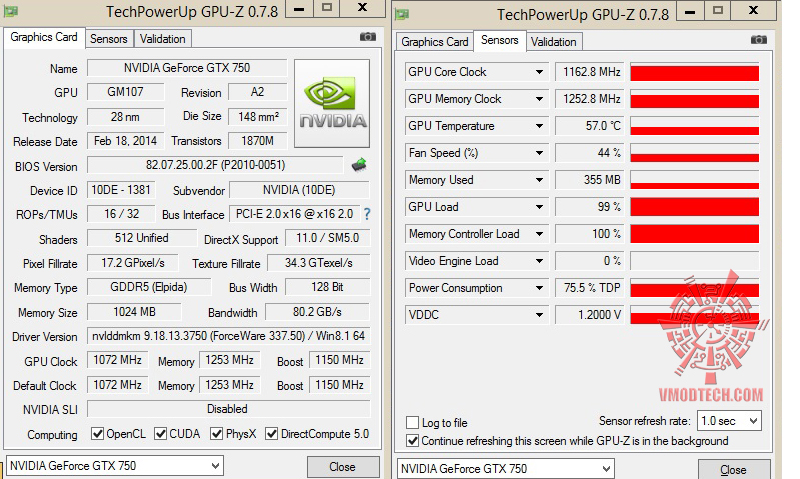Open the GPU Core Clock sensor dropdown
The image size is (800, 479).
[x=539, y=72]
